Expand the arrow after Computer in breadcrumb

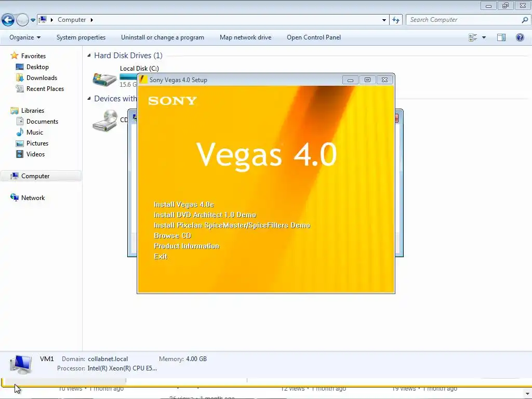click(x=91, y=20)
